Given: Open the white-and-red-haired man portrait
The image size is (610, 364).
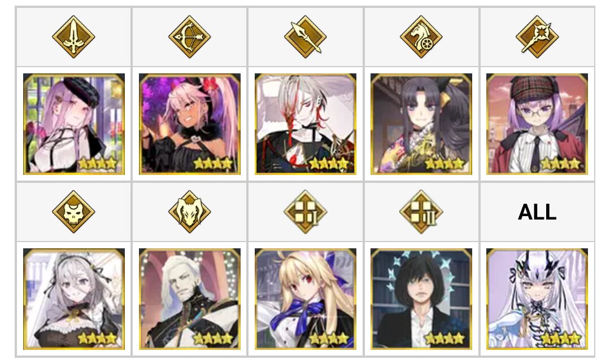Looking at the screenshot, I should point(306,124).
